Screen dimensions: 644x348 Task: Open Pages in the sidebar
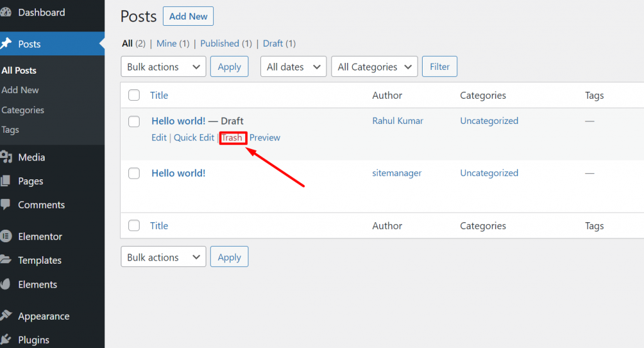(x=30, y=181)
